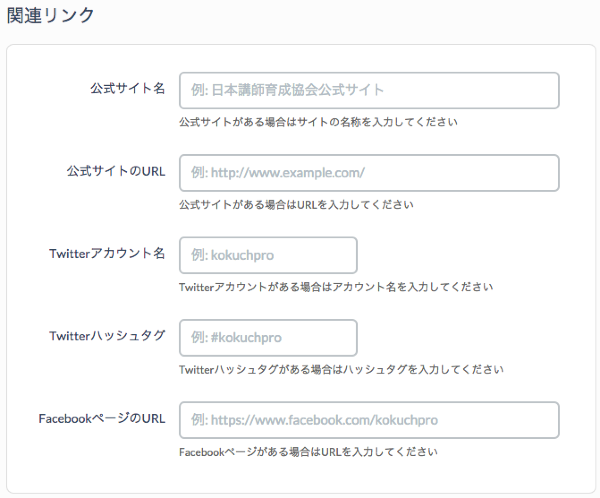600x498 pixels.
Task: Focus the FacebookページのURL field
Action: click(x=368, y=419)
